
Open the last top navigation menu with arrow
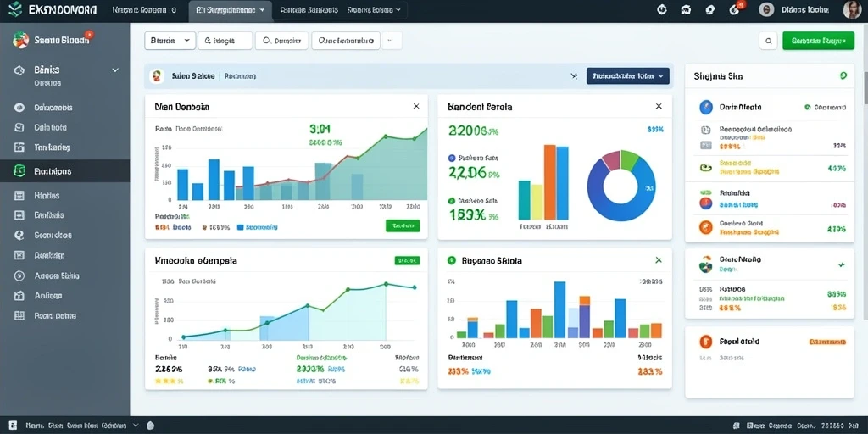pos(374,10)
